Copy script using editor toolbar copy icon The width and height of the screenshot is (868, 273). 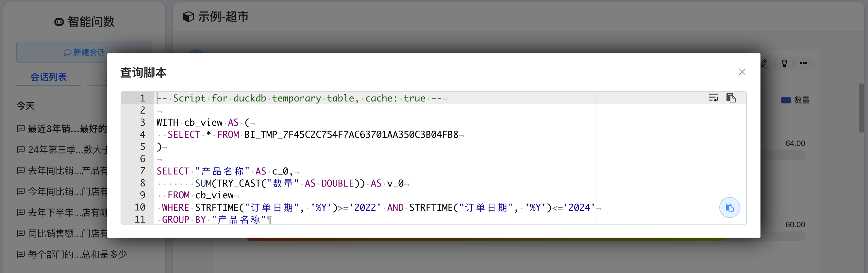pyautogui.click(x=731, y=98)
